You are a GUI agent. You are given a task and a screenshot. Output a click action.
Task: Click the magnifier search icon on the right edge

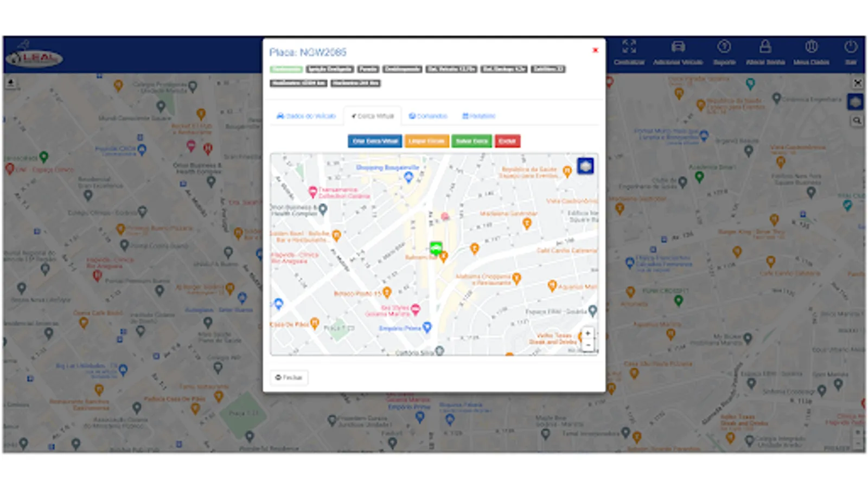pyautogui.click(x=858, y=120)
